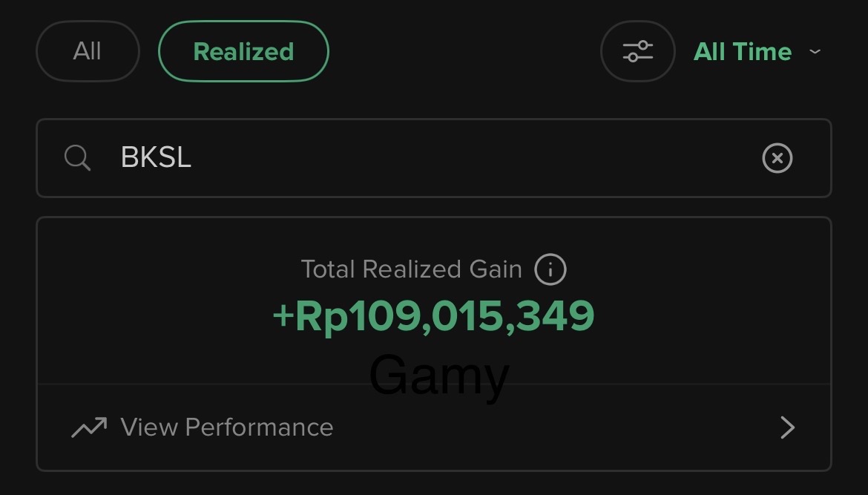
Task: Click the trending-up chart icon
Action: click(x=89, y=427)
